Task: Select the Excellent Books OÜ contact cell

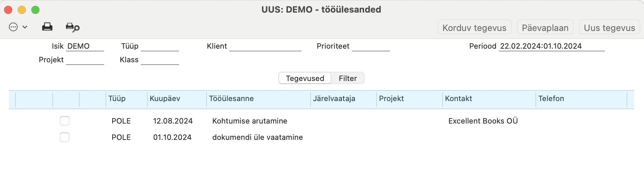Action: pyautogui.click(x=483, y=121)
